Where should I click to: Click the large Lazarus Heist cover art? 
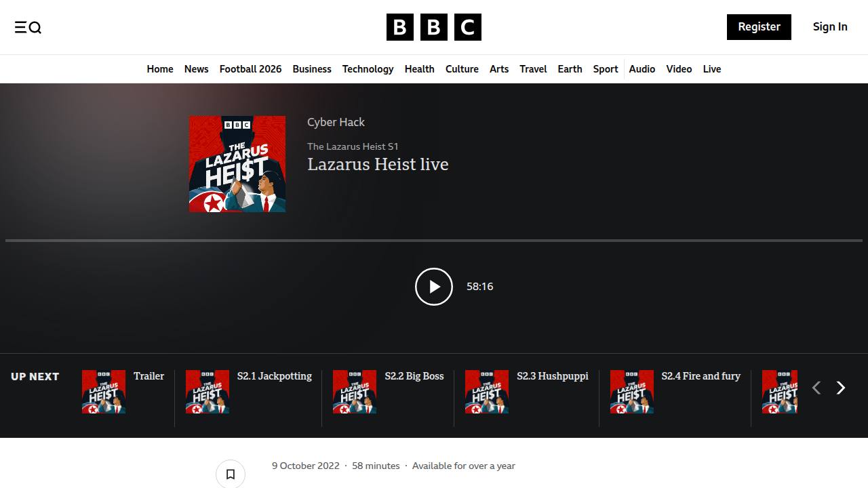pos(237,164)
